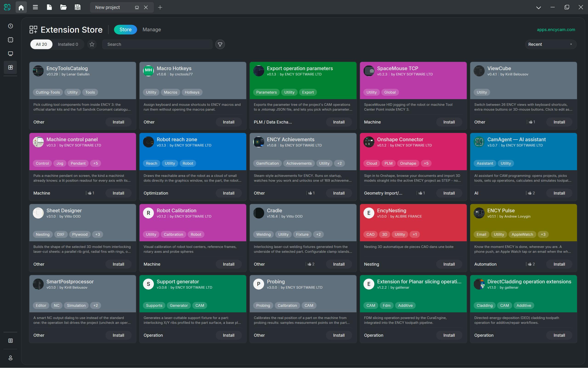The height and width of the screenshot is (368, 588).
Task: Click the Robot Calibration R avatar
Action: [x=148, y=213]
